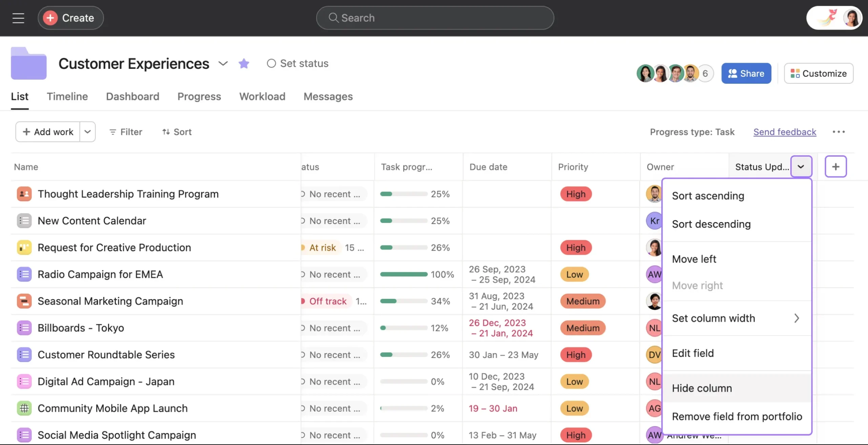Click into the Search field
Image resolution: width=868 pixels, height=445 pixels.
tap(435, 18)
